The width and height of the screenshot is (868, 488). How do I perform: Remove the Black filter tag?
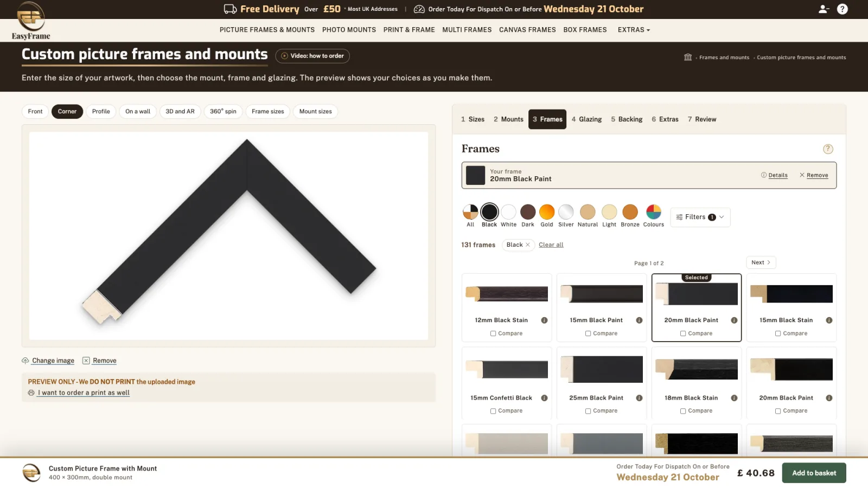click(527, 245)
